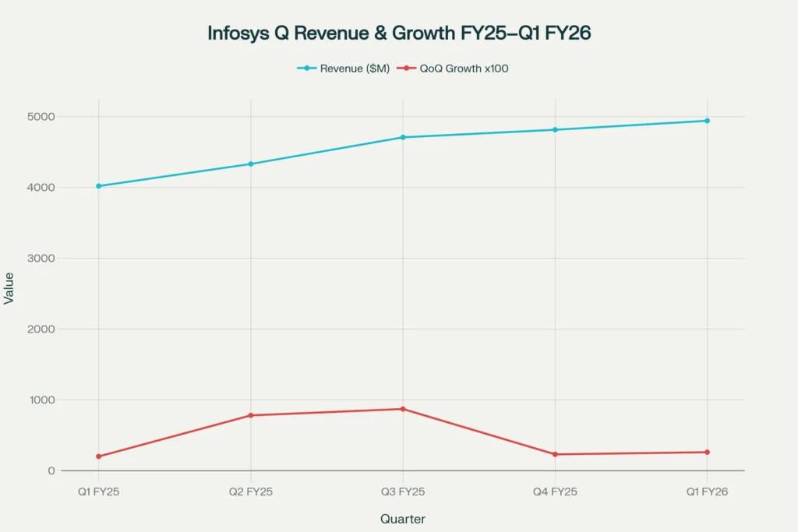
Task: Expand the Q1 FY25 growth point tooltip
Action: tap(98, 455)
